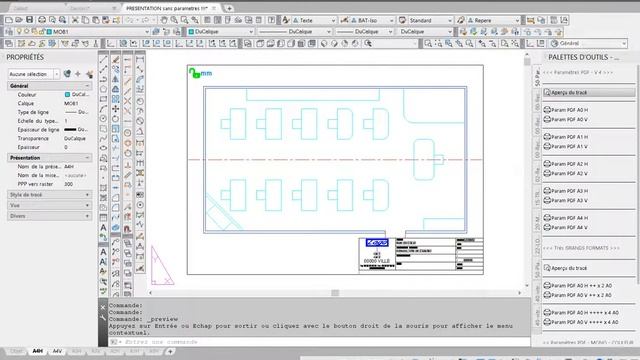Select the Line tool in the draw toolbar
This screenshot has height=360, width=640.
(103, 60)
